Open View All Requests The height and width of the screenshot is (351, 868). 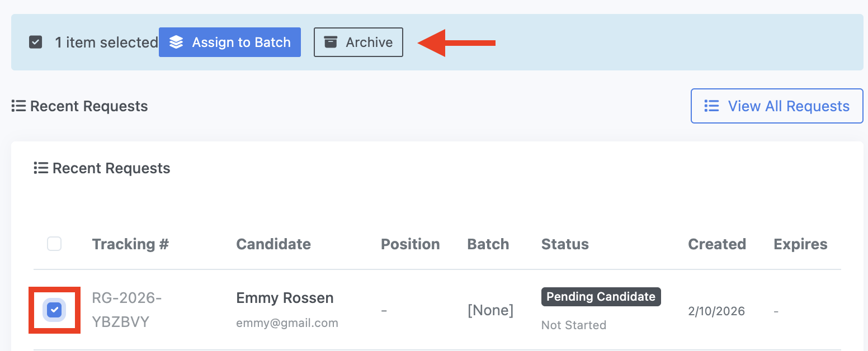coord(777,106)
